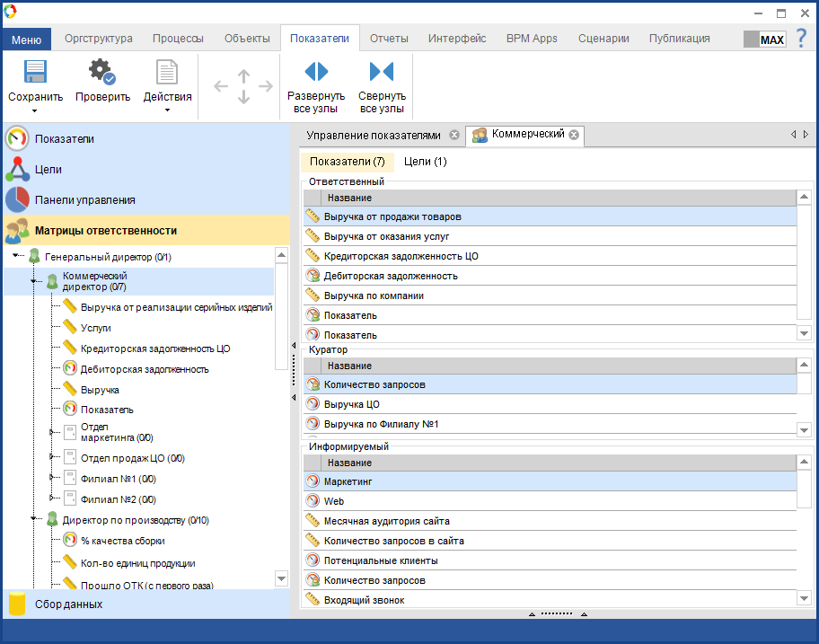Collapse the Директор по производству node
This screenshot has width=819, height=644.
pos(34,519)
